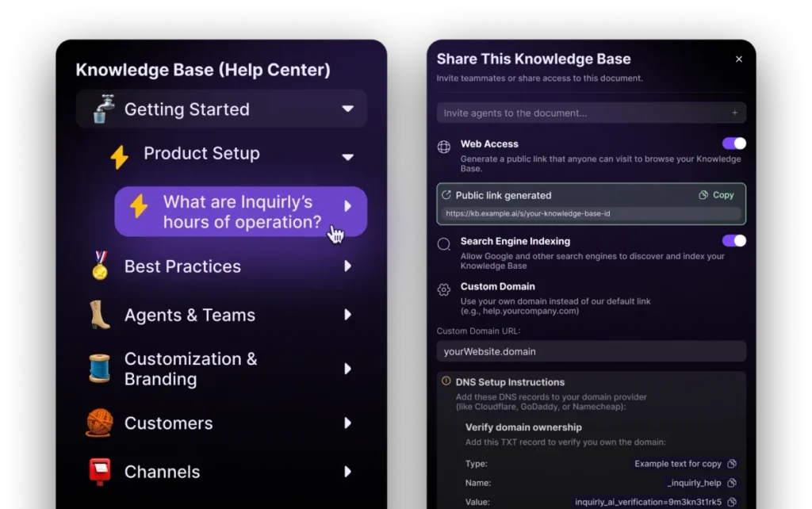Close the Share This Knowledge Base dialog
This screenshot has width=812, height=509.
coord(739,59)
